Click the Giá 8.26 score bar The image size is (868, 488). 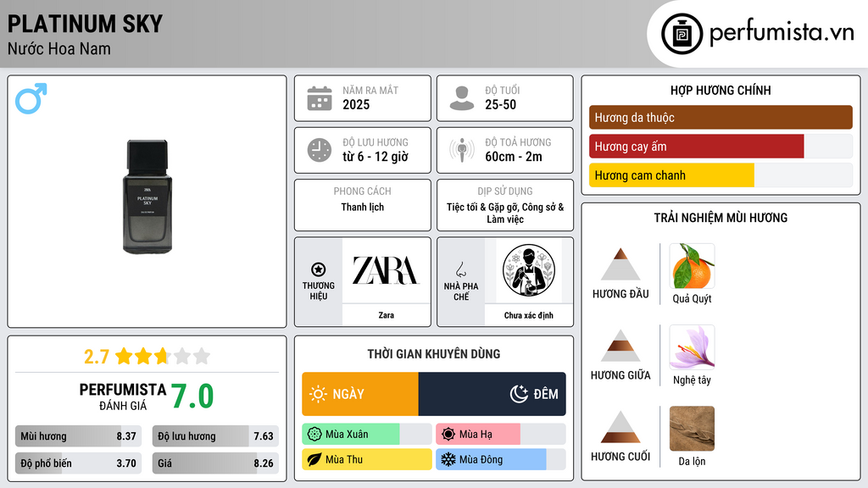coord(215,463)
